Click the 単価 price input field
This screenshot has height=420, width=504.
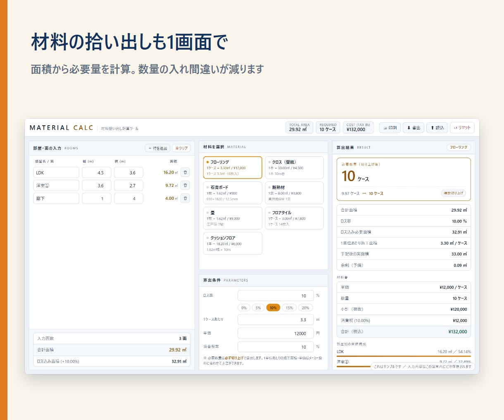pyautogui.click(x=276, y=333)
